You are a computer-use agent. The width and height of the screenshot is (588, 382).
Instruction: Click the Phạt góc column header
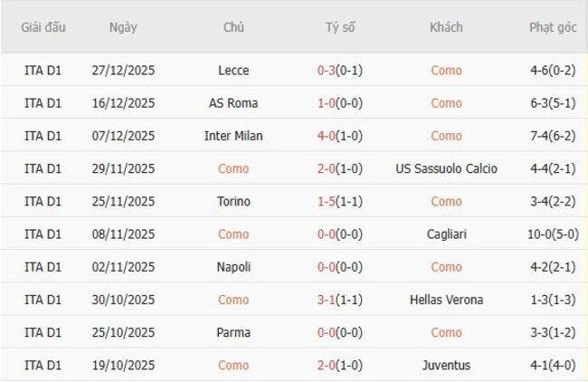(x=553, y=27)
